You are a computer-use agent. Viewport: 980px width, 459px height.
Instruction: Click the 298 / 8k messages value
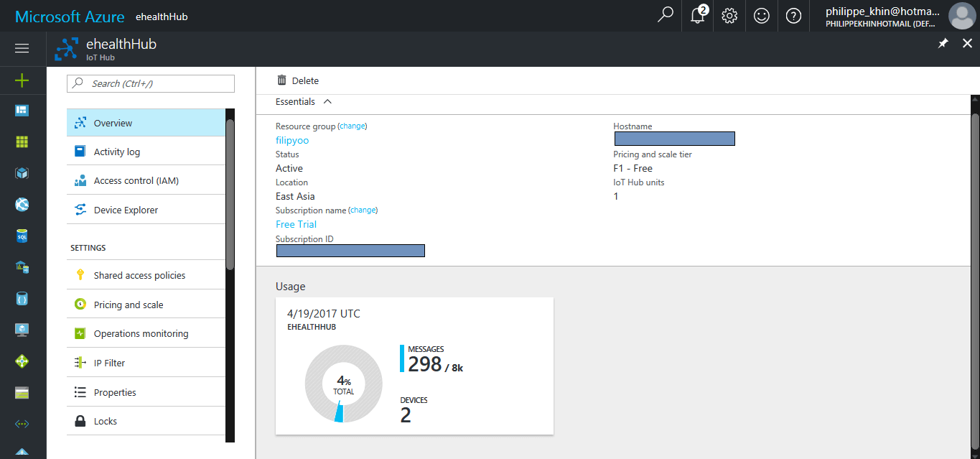pyautogui.click(x=435, y=364)
